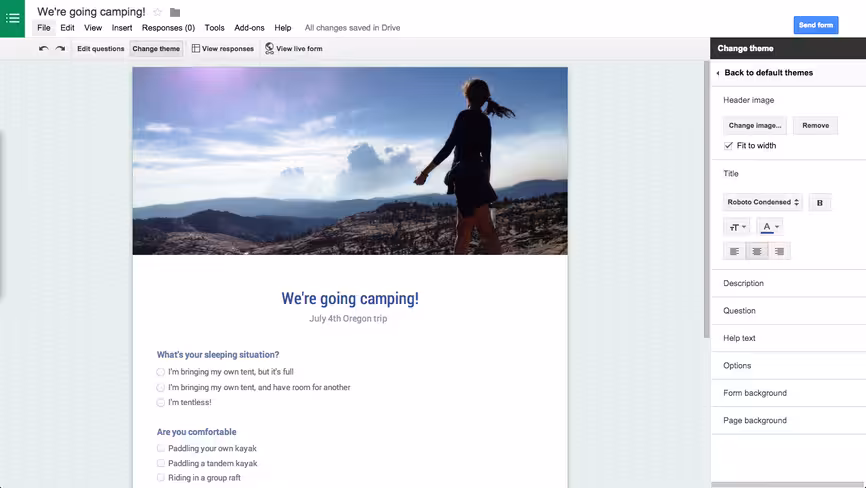866x488 pixels.
Task: Check "Paddling your own kayak"
Action: pos(160,448)
